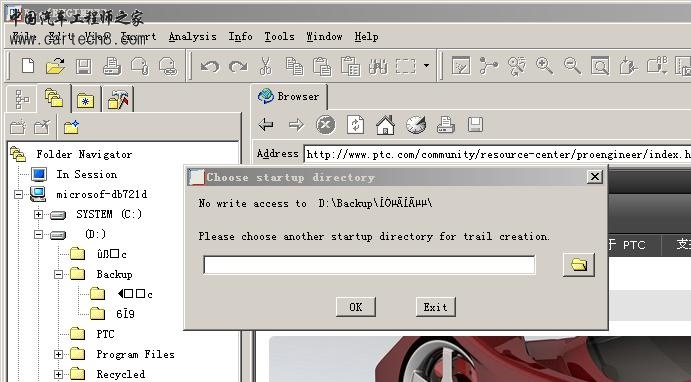Collapse the microsof-db721d tree node
This screenshot has width=691, height=382.
[19, 194]
